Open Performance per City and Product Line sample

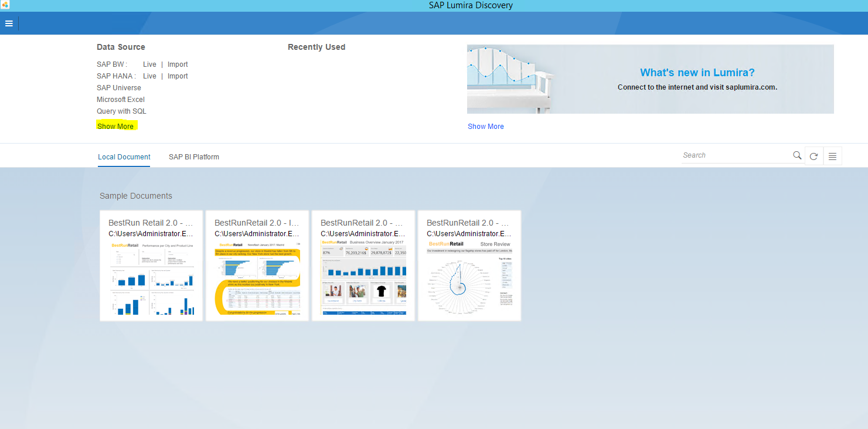click(151, 265)
